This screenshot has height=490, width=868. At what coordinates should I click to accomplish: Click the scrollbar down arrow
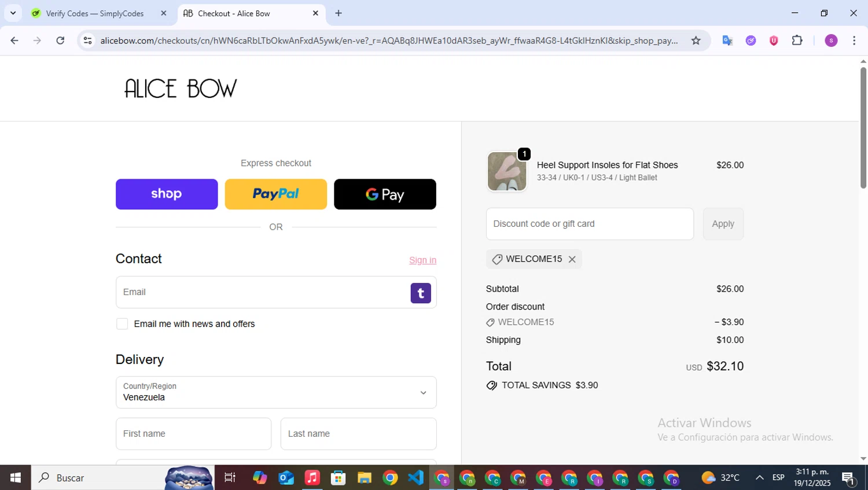coord(863,459)
